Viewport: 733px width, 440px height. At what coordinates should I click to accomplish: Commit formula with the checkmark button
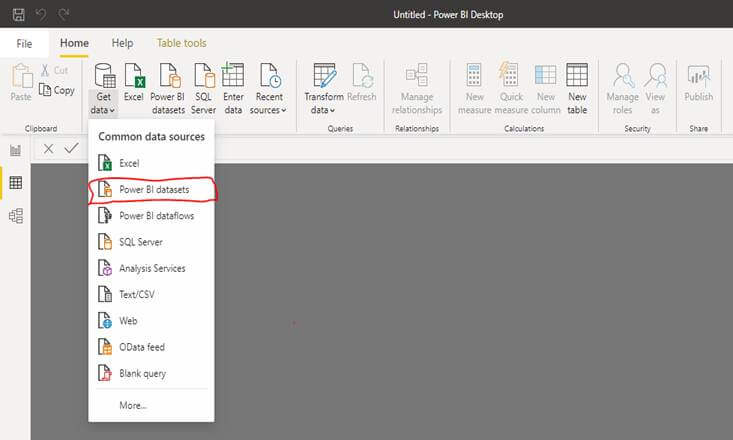click(x=72, y=149)
